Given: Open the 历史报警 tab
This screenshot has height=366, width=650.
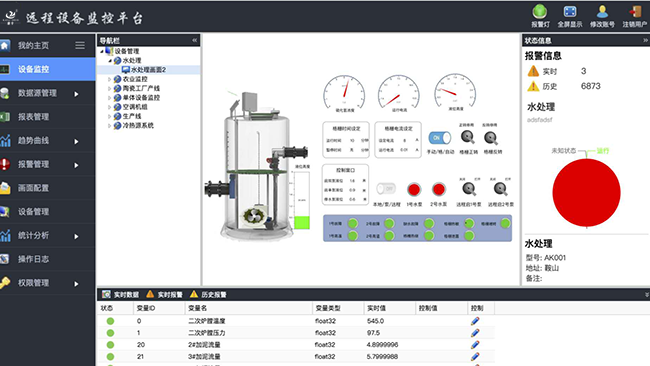Looking at the screenshot, I should tap(208, 294).
